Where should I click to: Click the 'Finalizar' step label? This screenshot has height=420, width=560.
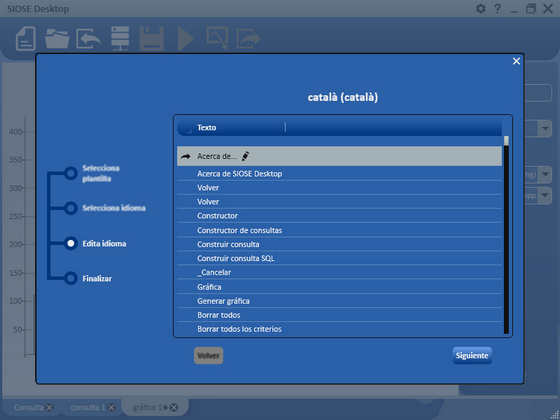click(x=97, y=279)
